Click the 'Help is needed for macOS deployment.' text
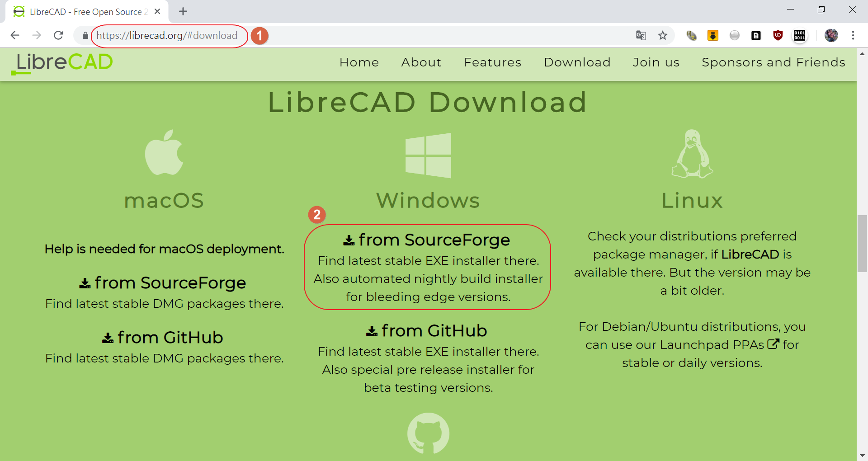Screen dimensions: 868x461 click(x=165, y=249)
